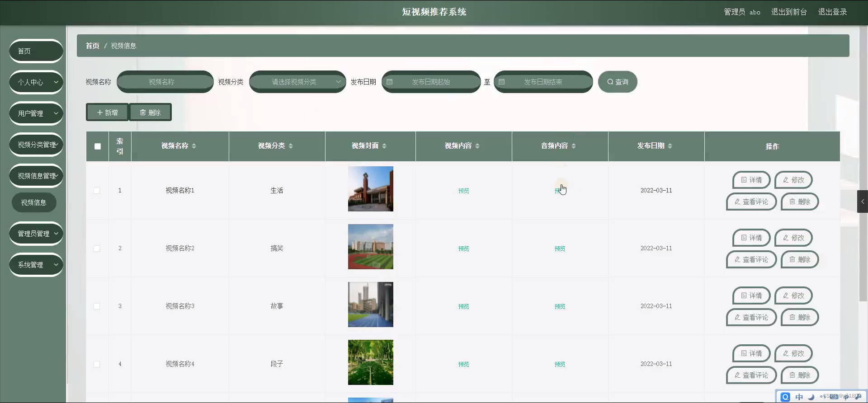Click 退出到前台 in the top bar
This screenshot has width=868, height=403.
coord(789,12)
